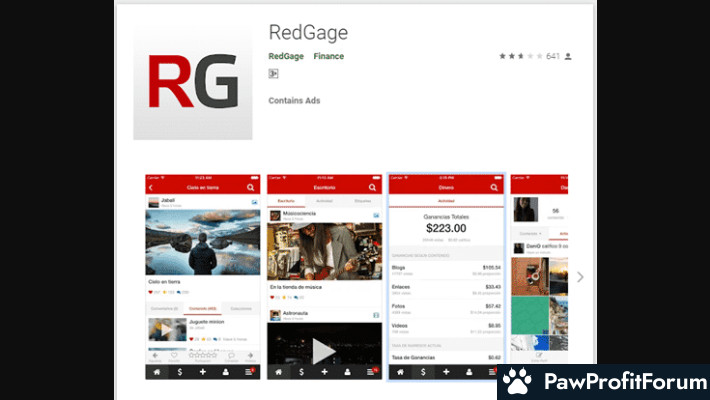Viewport: 710px width, 400px height.
Task: Click the home icon in the Dinero screenshot
Action: [x=400, y=372]
